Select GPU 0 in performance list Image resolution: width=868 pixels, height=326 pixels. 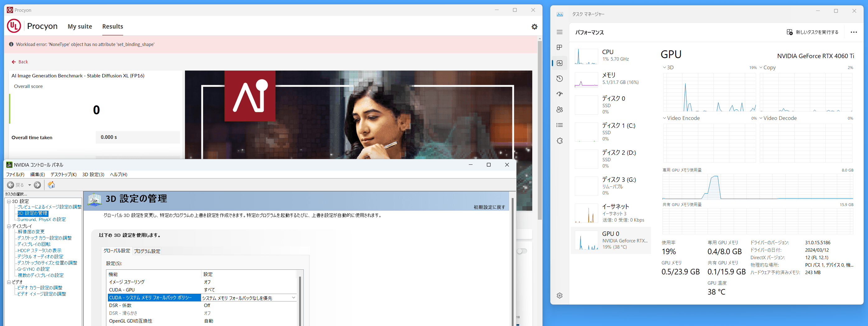(611, 240)
